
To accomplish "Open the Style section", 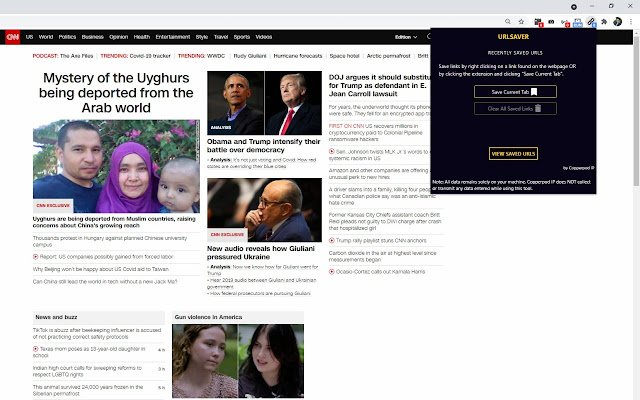I will (x=202, y=37).
